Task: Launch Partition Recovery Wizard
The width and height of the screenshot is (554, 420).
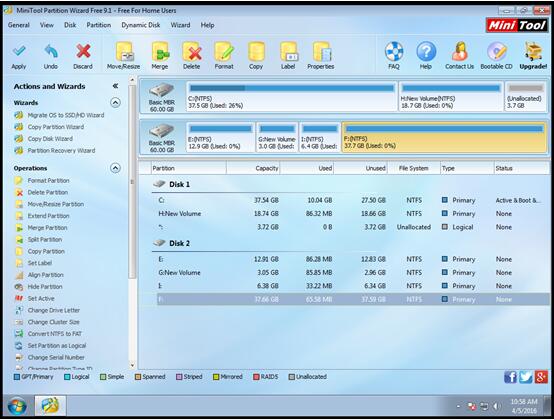Action: tap(55, 150)
